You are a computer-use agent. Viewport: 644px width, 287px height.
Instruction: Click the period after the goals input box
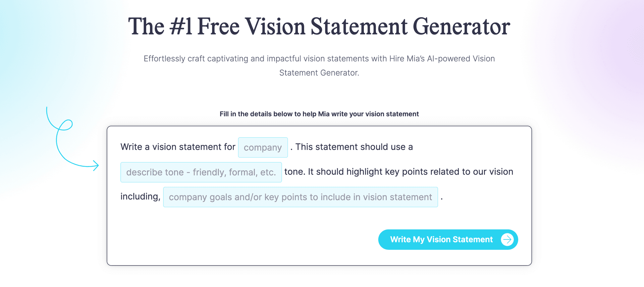[442, 198]
